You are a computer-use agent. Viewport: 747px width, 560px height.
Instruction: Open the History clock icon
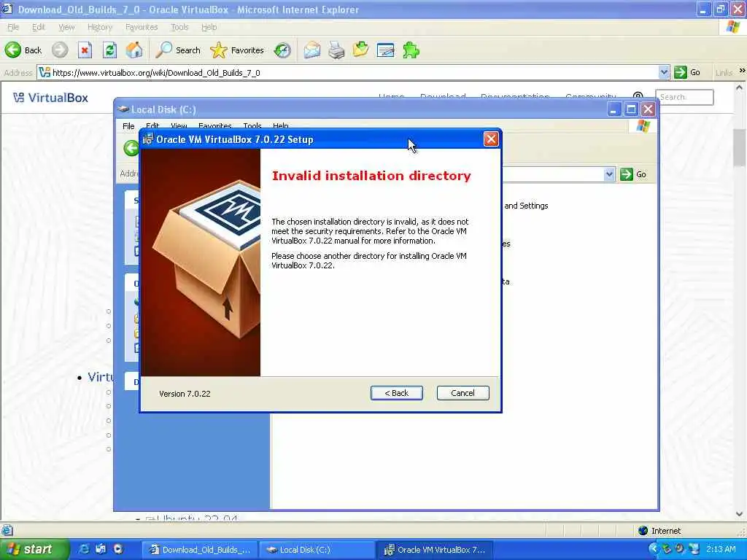click(282, 50)
